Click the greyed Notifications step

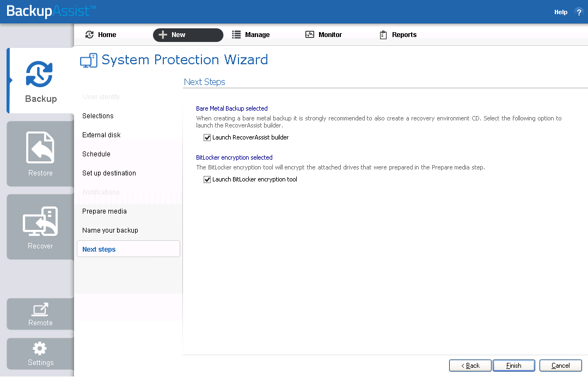tap(101, 192)
